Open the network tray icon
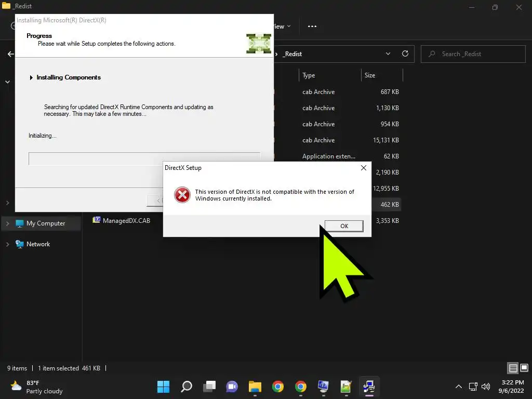The width and height of the screenshot is (532, 399). [x=473, y=387]
